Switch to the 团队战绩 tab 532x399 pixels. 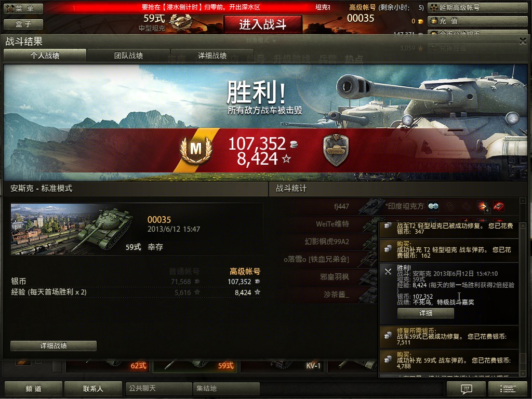[x=128, y=55]
